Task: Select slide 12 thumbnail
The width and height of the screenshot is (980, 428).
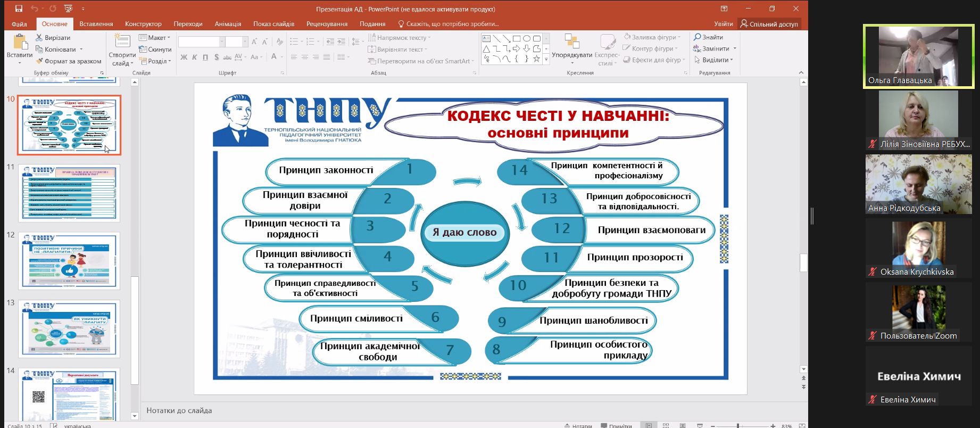Action: [69, 261]
